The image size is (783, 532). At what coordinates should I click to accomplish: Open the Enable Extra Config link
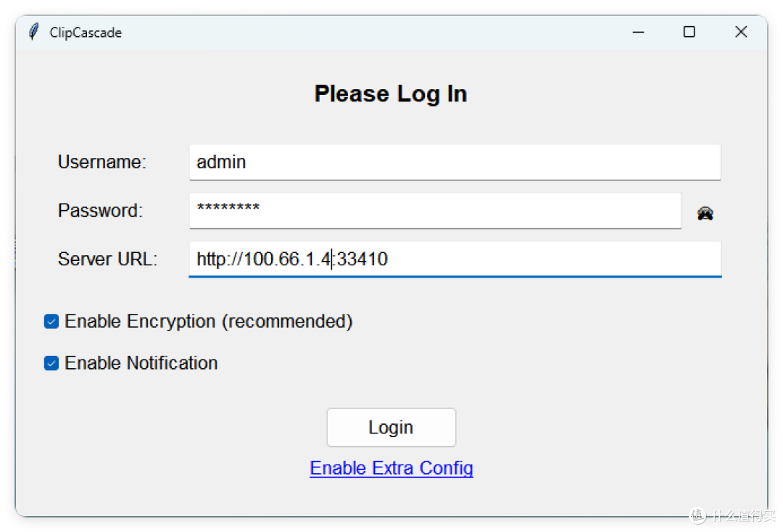[x=391, y=468]
